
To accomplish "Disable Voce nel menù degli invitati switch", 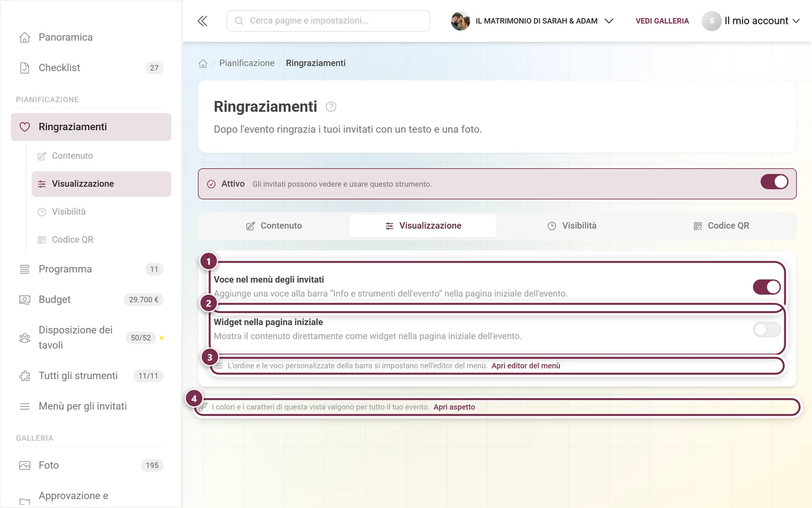I will pyautogui.click(x=767, y=287).
